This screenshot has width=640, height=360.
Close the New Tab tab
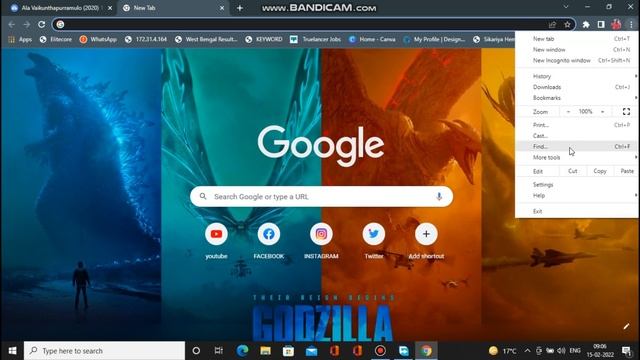click(222, 8)
